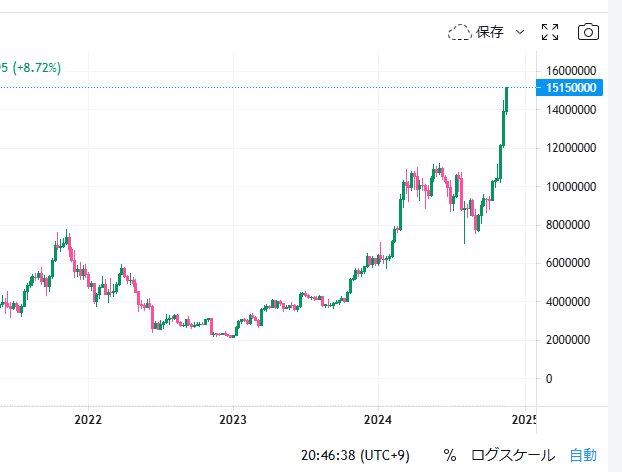Click the +8.72% change value text
622x472 pixels.
point(34,68)
